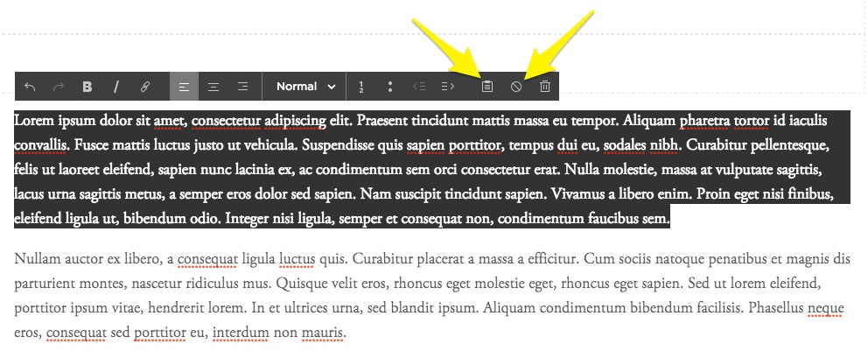The width and height of the screenshot is (868, 351).
Task: Insert a hyperlink with the link icon
Action: point(145,87)
